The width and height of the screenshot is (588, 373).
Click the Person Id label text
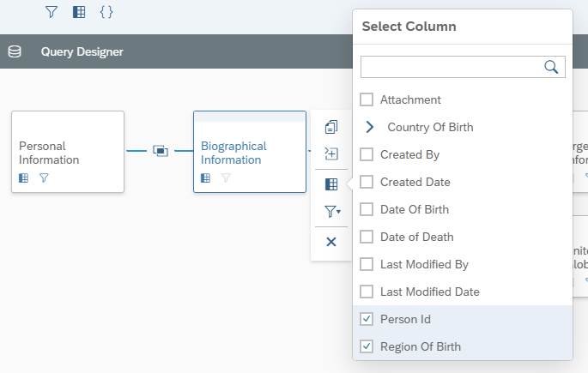tap(405, 319)
